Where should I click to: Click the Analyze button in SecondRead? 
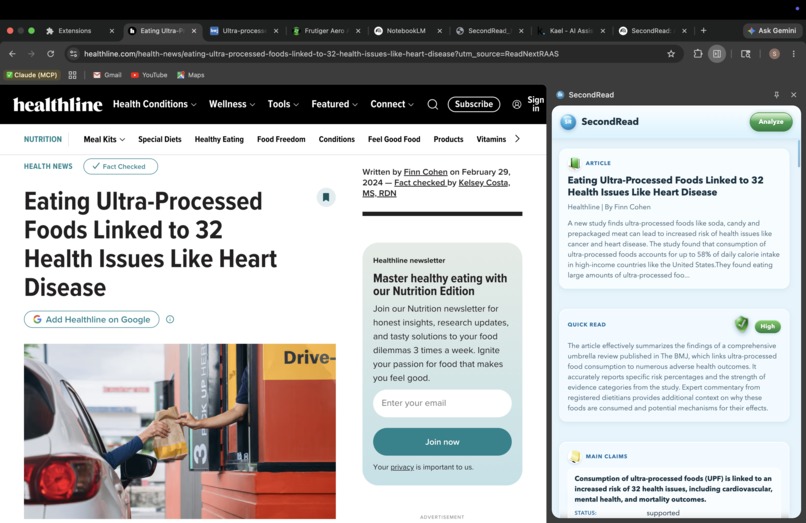click(771, 122)
